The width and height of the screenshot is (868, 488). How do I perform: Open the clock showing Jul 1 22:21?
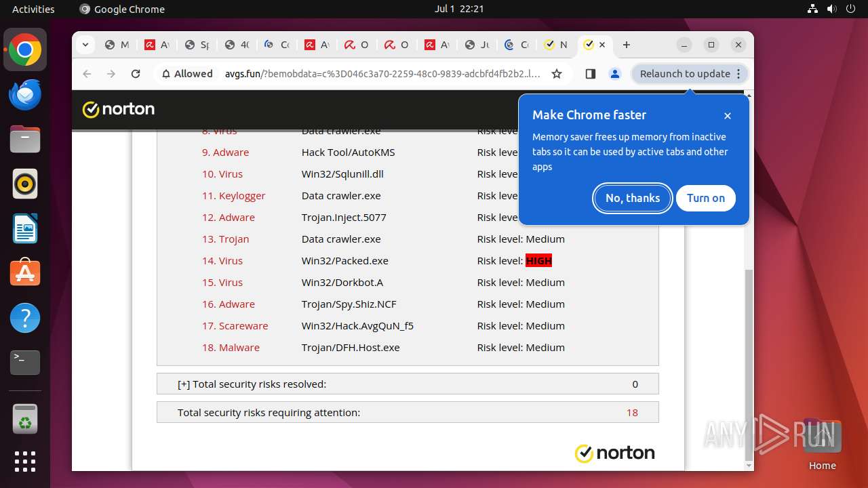(x=459, y=9)
